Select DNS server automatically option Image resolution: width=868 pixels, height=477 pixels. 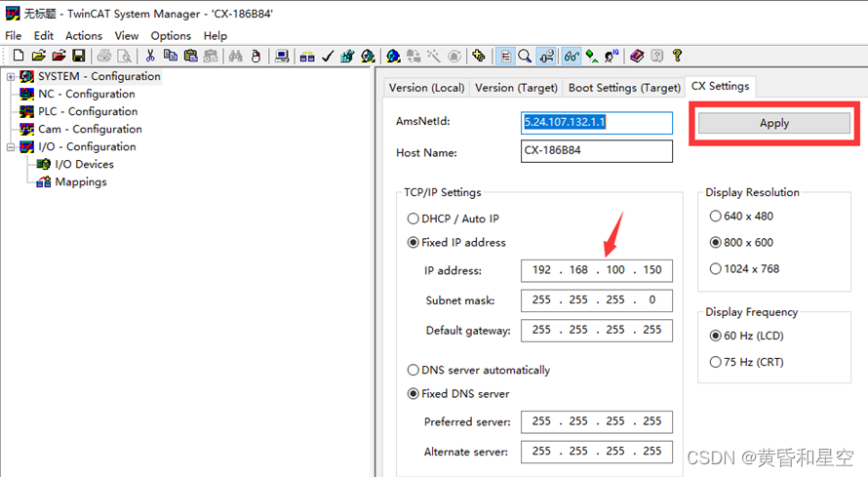(479, 370)
